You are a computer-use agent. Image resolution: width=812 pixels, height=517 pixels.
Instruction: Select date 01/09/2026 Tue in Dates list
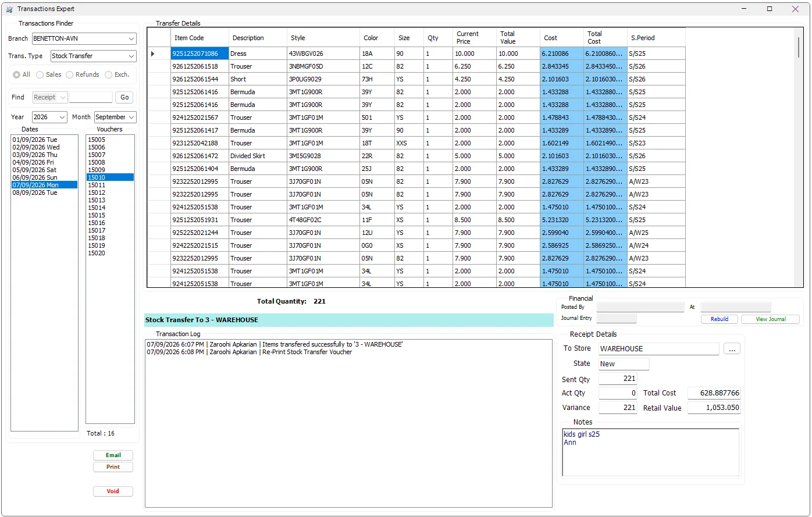(44, 140)
